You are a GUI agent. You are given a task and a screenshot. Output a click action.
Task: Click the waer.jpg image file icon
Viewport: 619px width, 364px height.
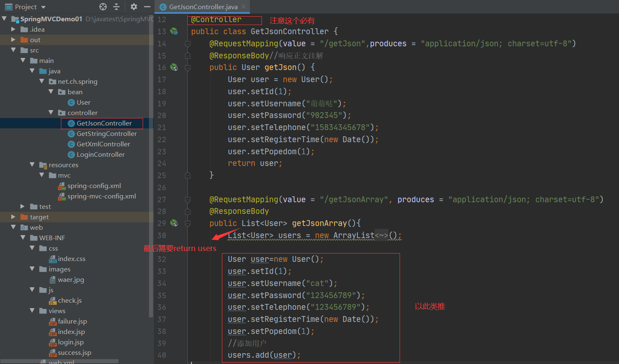[53, 280]
